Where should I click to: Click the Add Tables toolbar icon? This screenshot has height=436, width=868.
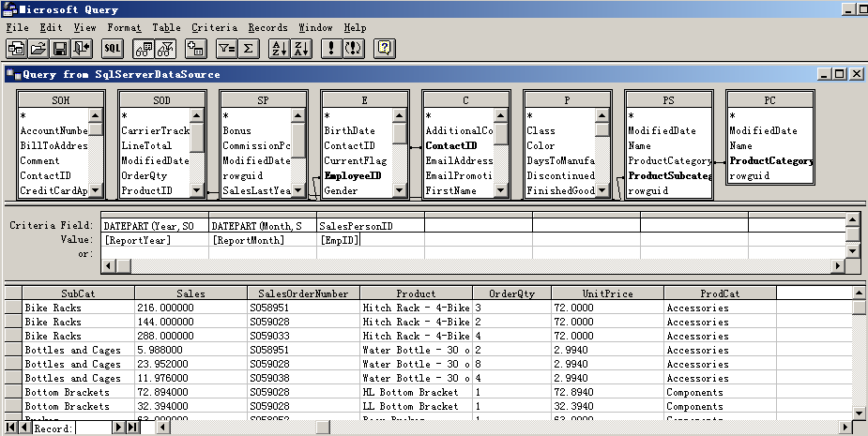[195, 49]
